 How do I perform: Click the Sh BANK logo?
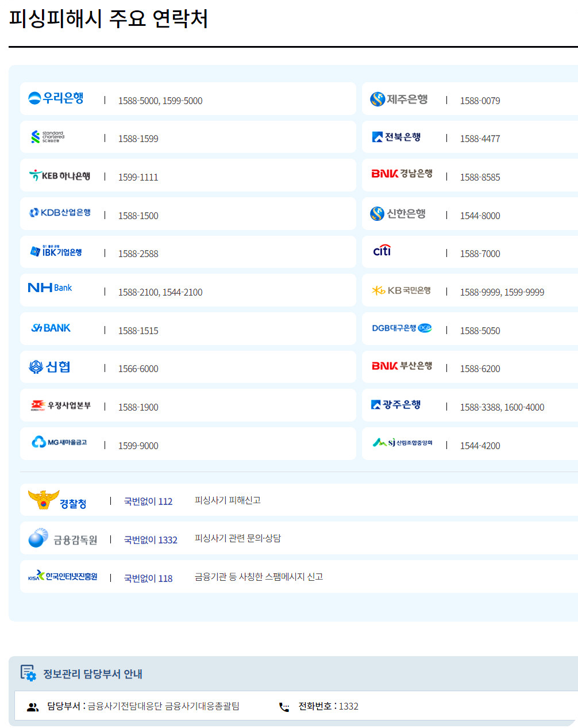[51, 328]
